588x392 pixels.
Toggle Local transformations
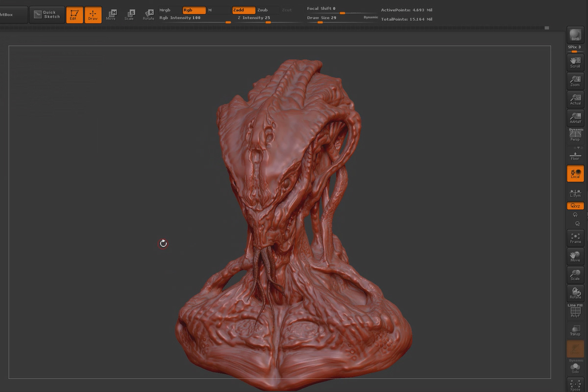(575, 173)
